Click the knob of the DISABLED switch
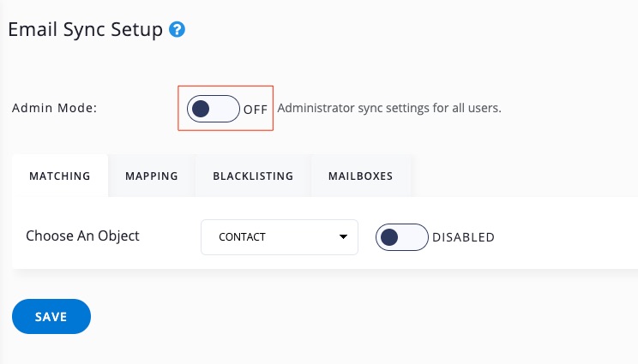Image resolution: width=638 pixels, height=364 pixels. pyautogui.click(x=390, y=237)
